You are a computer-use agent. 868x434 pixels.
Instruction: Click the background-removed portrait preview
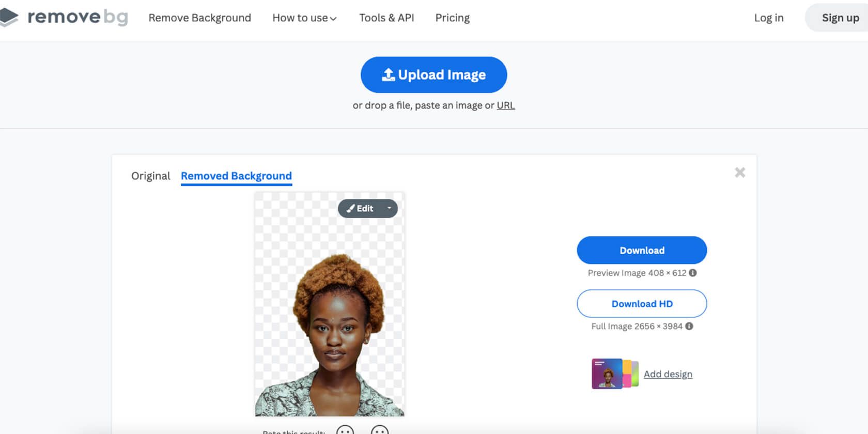pos(330,304)
